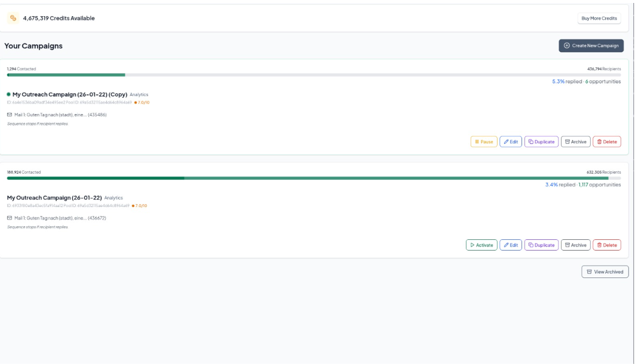Click the second campaign's progress bar

coord(314,178)
